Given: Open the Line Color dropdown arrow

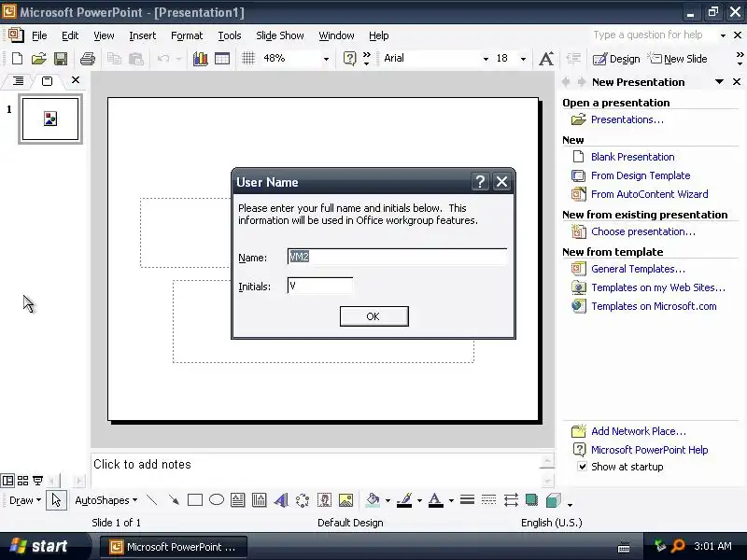Looking at the screenshot, I should pyautogui.click(x=419, y=500).
